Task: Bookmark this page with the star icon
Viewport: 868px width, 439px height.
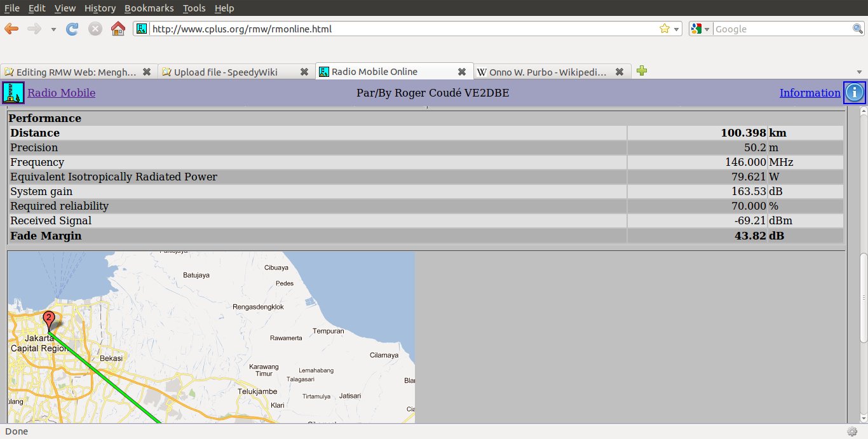Action: click(665, 29)
